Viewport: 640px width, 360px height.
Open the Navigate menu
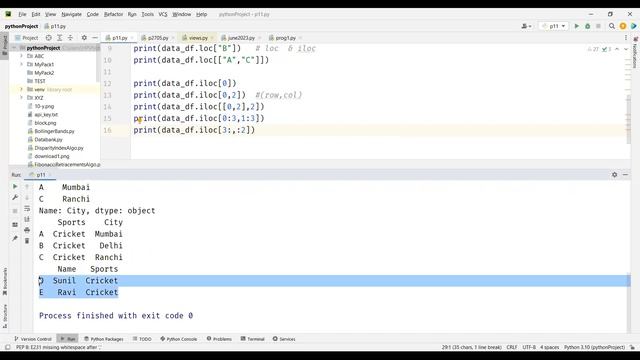coord(71,14)
